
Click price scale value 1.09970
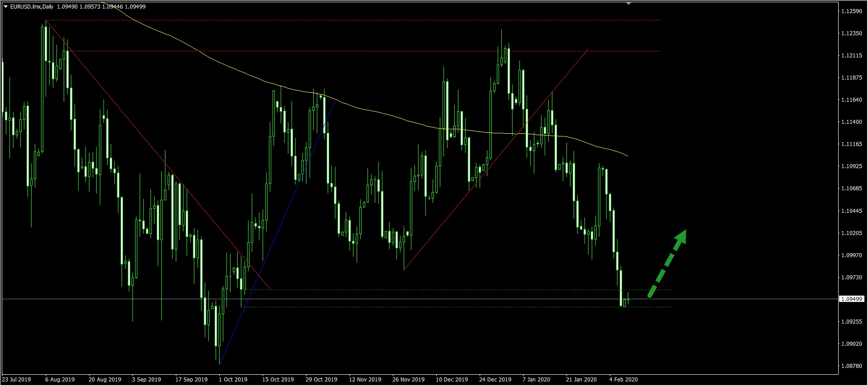[x=852, y=255]
